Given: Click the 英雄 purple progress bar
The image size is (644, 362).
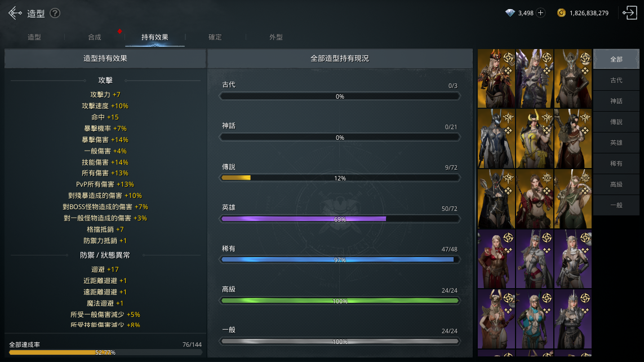Looking at the screenshot, I should click(x=340, y=219).
